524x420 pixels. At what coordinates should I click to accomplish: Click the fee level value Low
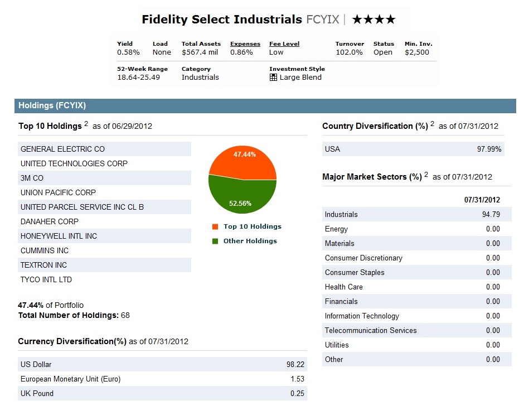tap(276, 52)
